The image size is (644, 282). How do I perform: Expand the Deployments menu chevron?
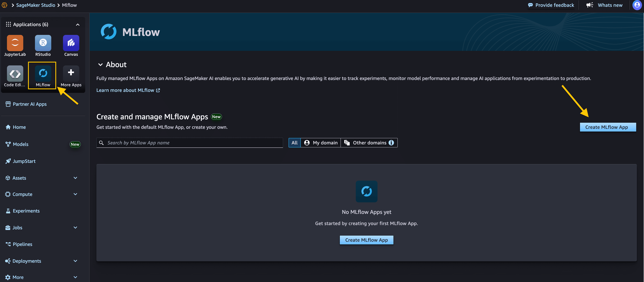pyautogui.click(x=75, y=261)
